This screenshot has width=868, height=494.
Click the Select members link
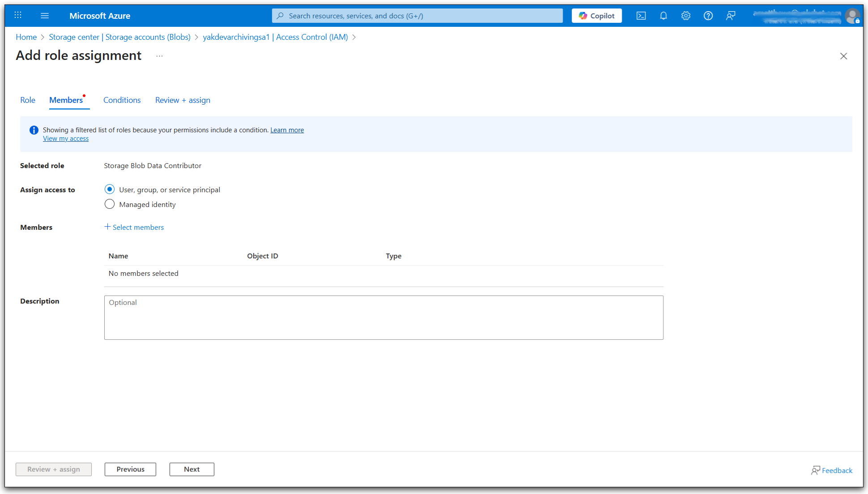coord(134,227)
